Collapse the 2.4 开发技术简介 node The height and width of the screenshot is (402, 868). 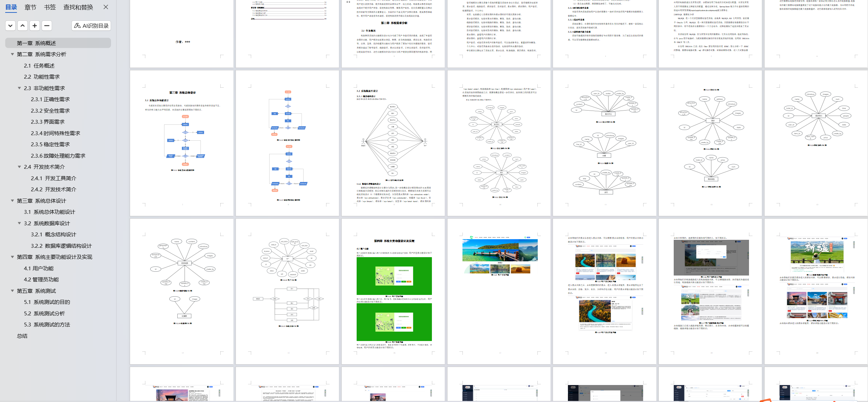pyautogui.click(x=19, y=167)
